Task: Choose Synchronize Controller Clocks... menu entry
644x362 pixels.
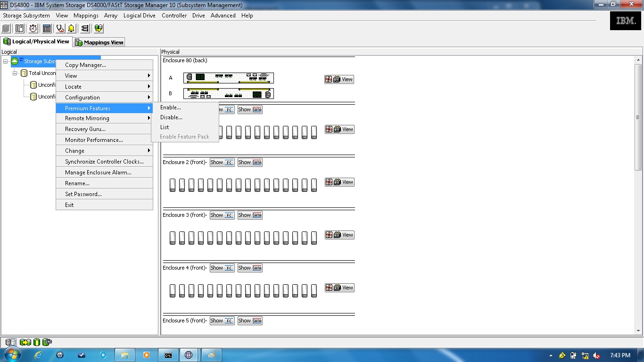Action: [x=104, y=161]
